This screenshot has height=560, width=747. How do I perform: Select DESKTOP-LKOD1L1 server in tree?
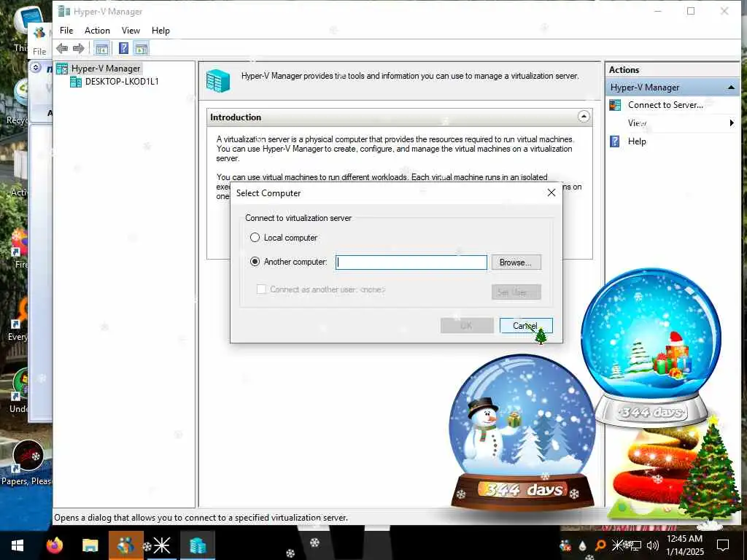click(122, 82)
